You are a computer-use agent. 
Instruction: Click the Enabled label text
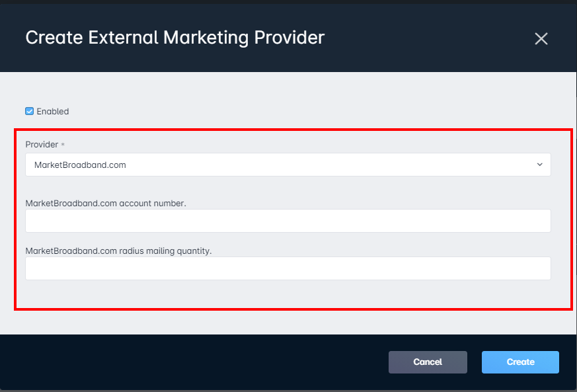(53, 111)
